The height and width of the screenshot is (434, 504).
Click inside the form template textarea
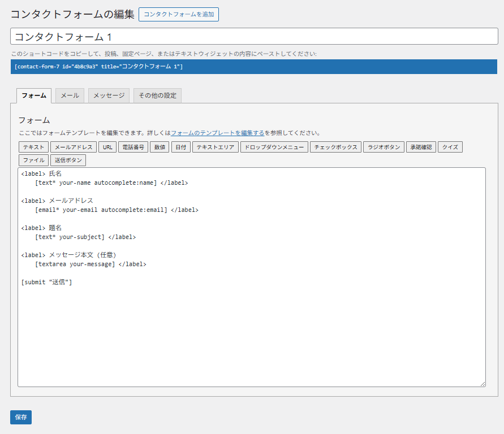[251, 328]
